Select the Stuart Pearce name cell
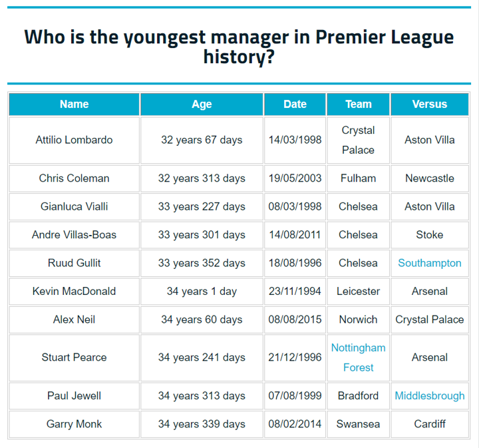The width and height of the screenshot is (479, 448). (x=74, y=357)
